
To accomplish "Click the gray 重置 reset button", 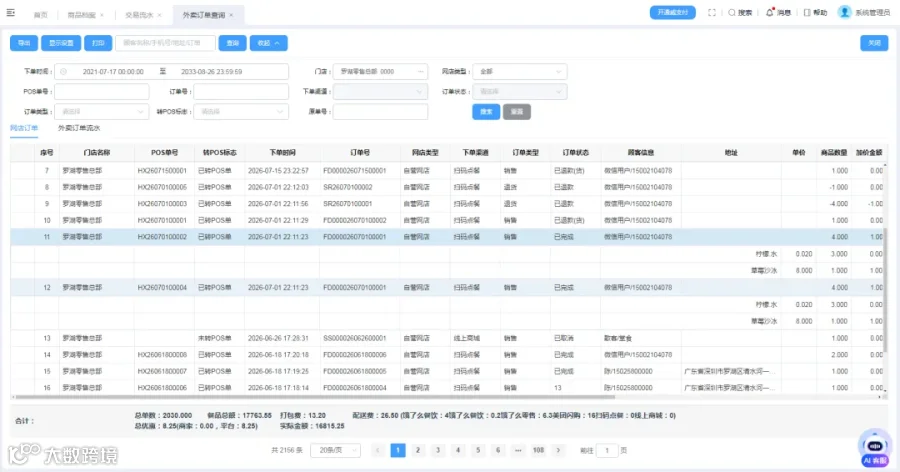I will point(517,111).
